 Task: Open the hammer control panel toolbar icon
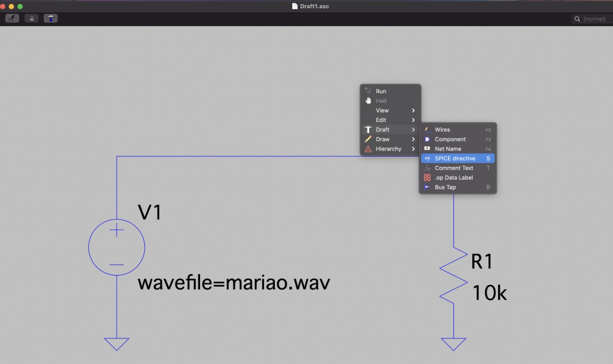tap(51, 19)
